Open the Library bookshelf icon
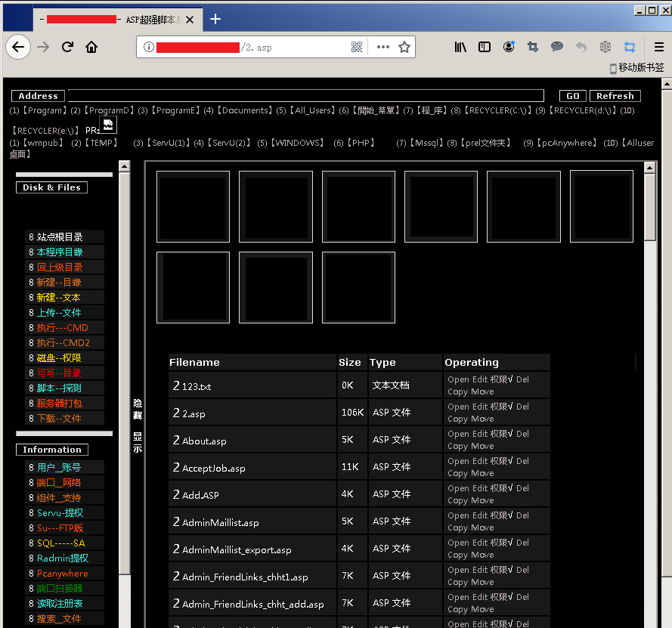Screen dimensions: 672x628 coord(460,47)
